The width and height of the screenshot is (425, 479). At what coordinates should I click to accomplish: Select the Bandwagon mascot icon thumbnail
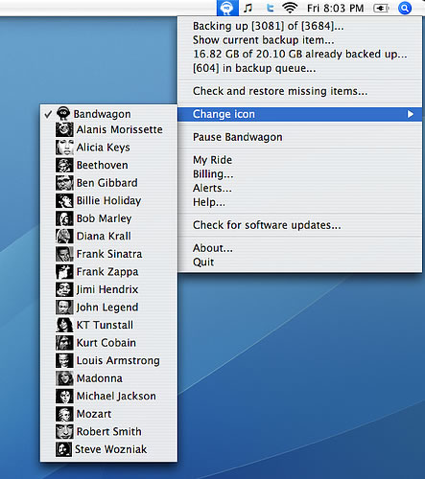tap(63, 114)
